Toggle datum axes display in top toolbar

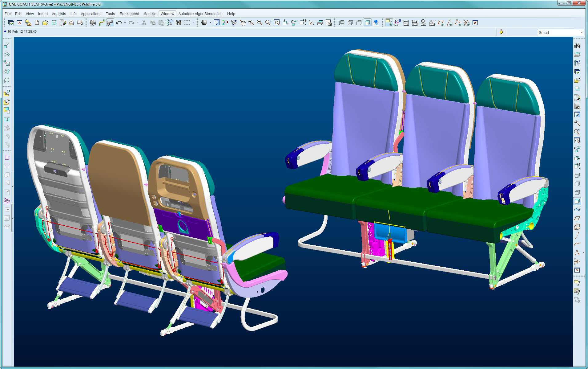click(449, 23)
